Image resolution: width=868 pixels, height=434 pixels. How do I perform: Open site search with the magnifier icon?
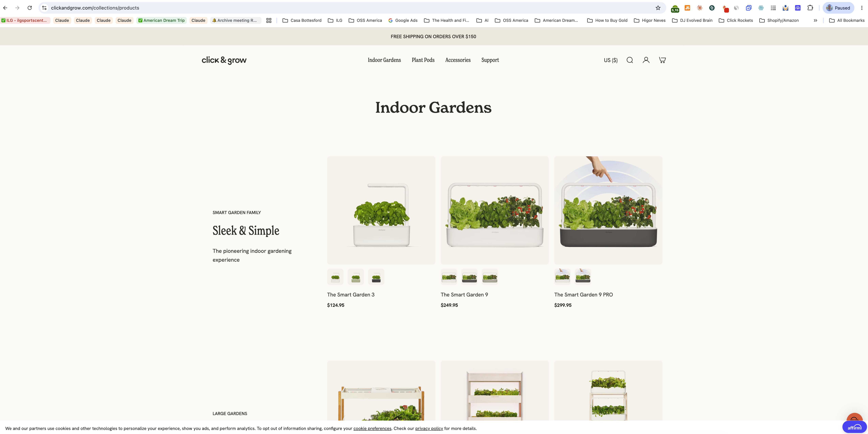point(629,60)
